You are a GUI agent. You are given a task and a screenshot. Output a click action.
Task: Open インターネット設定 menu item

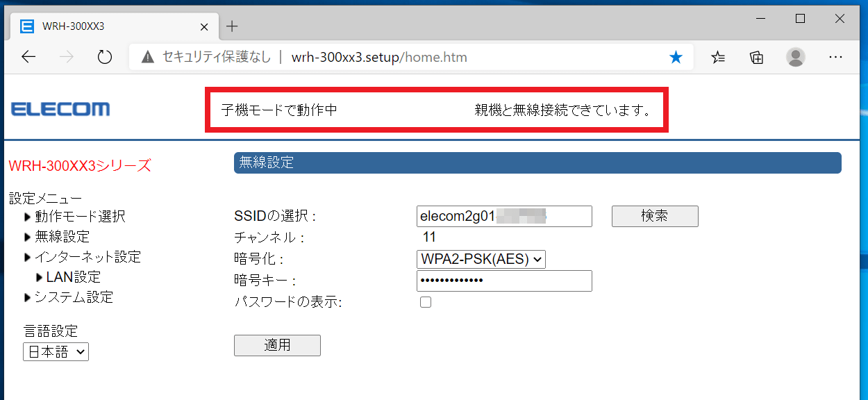pyautogui.click(x=87, y=257)
